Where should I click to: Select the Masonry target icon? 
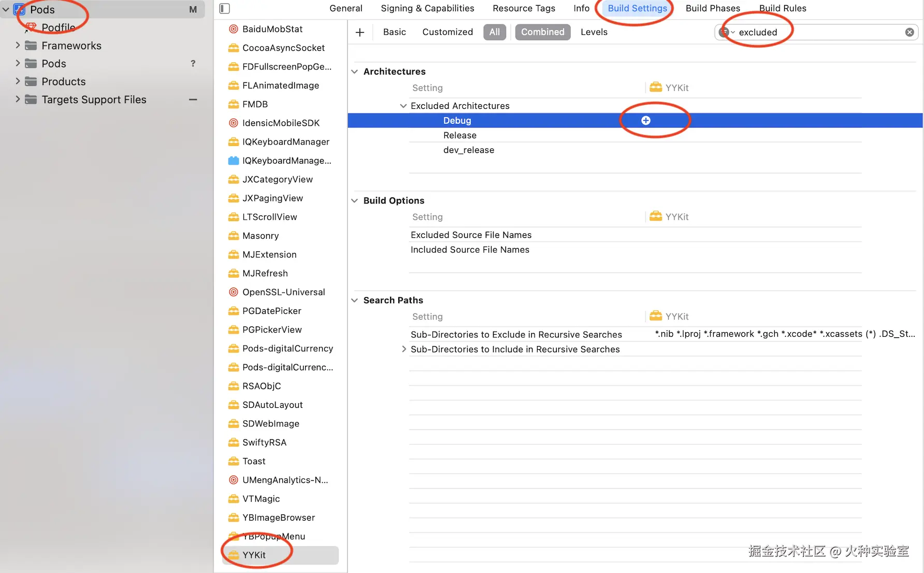pyautogui.click(x=234, y=236)
